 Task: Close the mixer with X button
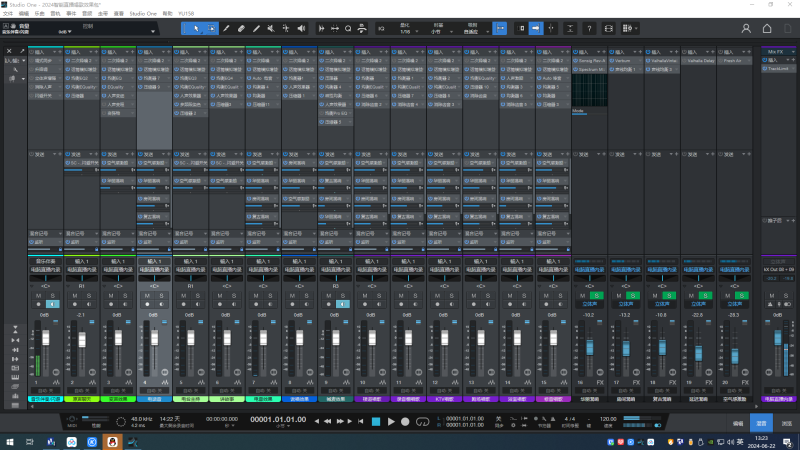9,51
